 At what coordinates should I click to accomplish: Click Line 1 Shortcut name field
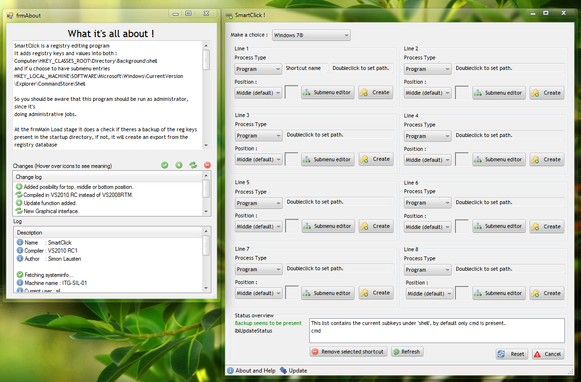click(x=306, y=68)
